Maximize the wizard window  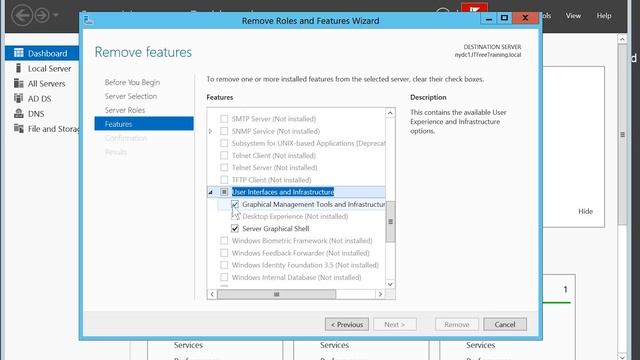(x=504, y=18)
